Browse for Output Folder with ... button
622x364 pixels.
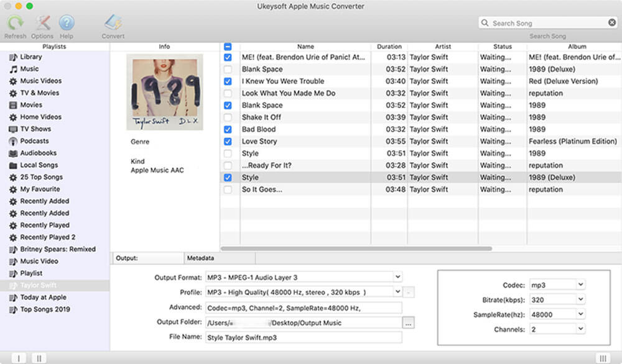(x=408, y=323)
